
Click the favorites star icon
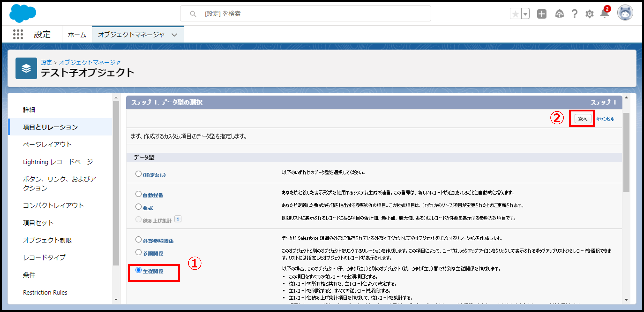[x=515, y=14]
